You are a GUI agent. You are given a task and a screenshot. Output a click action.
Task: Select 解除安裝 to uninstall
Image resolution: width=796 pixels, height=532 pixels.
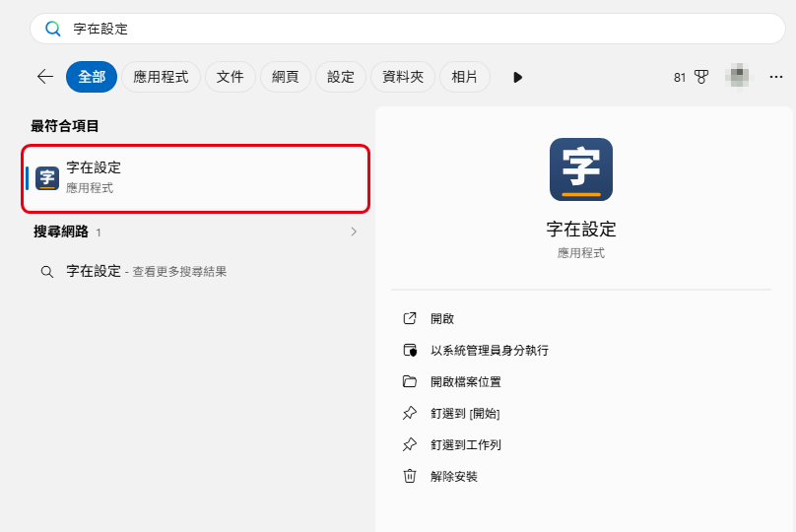(x=454, y=476)
